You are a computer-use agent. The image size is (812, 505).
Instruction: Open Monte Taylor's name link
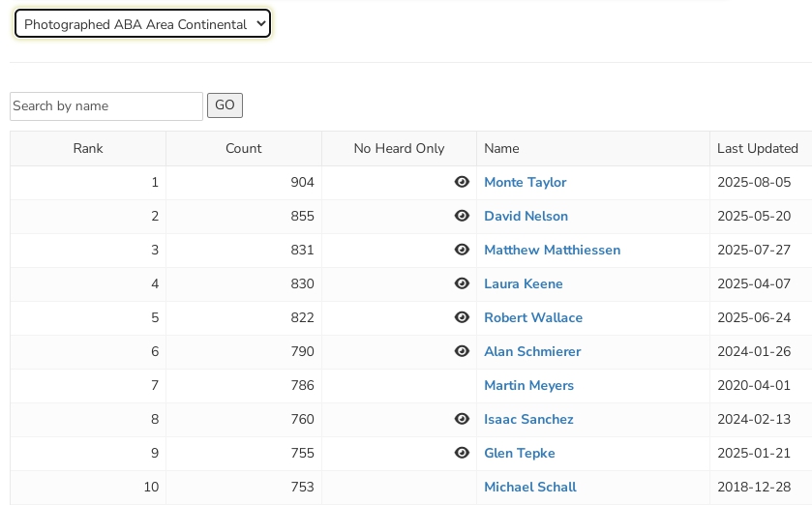(x=525, y=182)
